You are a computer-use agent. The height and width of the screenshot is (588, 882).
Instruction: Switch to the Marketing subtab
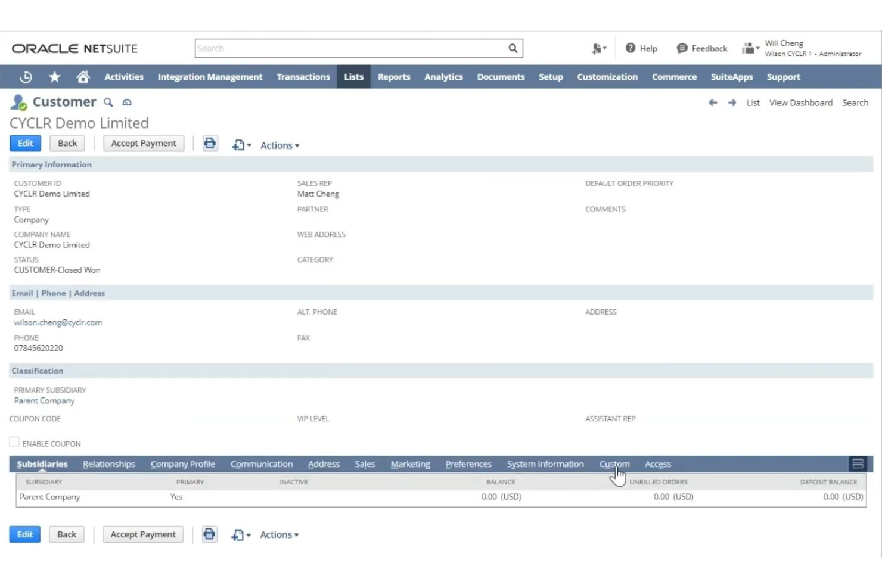[x=410, y=463]
